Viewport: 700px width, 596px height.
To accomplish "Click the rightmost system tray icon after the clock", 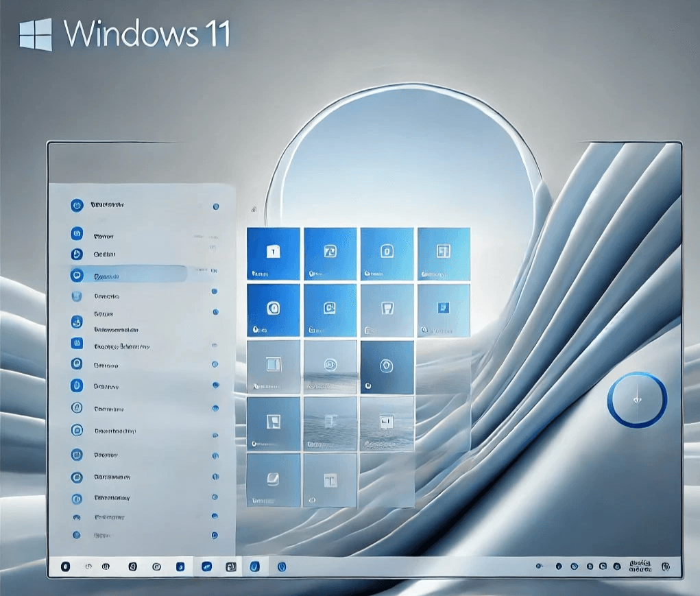I will tap(666, 567).
